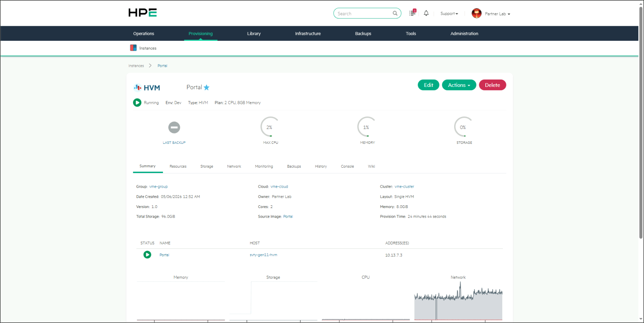
Task: Open the Support dropdown menu
Action: click(x=449, y=13)
